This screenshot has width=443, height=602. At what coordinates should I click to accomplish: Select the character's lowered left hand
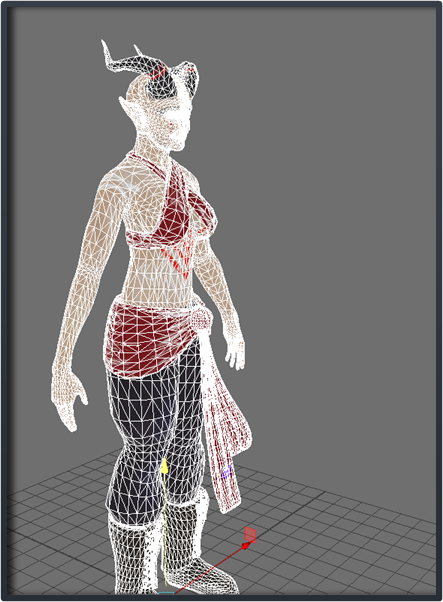click(69, 399)
